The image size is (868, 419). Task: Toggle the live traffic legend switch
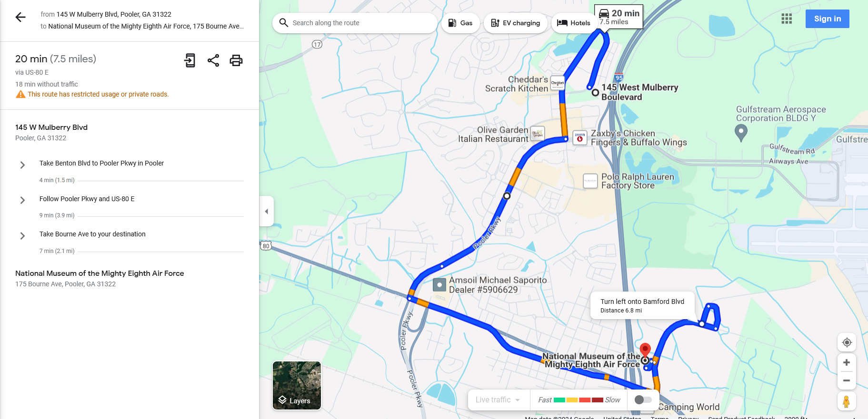tap(643, 400)
